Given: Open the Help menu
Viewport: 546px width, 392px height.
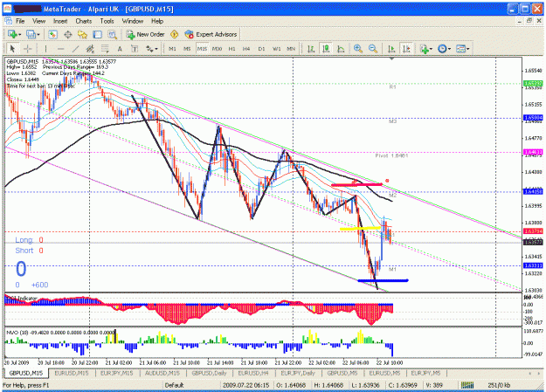Looking at the screenshot, I should [x=157, y=21].
